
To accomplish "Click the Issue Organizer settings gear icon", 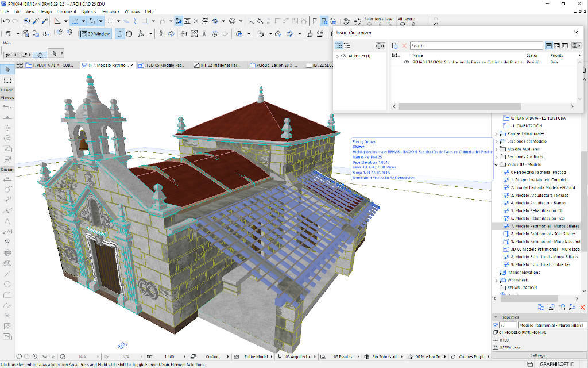I will tap(379, 45).
